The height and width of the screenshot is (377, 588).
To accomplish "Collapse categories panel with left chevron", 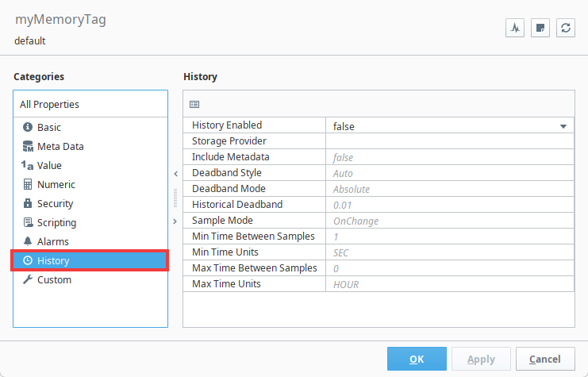I will click(175, 174).
